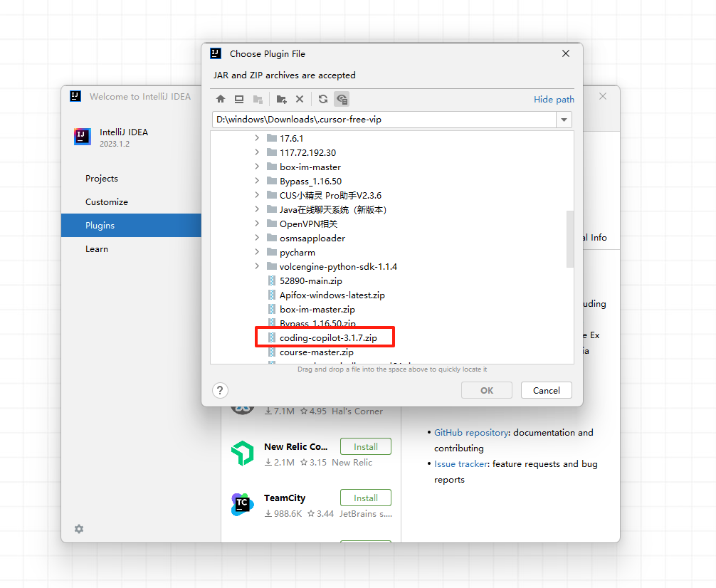The height and width of the screenshot is (588, 716).
Task: Select 52890-main.zip file
Action: [311, 281]
